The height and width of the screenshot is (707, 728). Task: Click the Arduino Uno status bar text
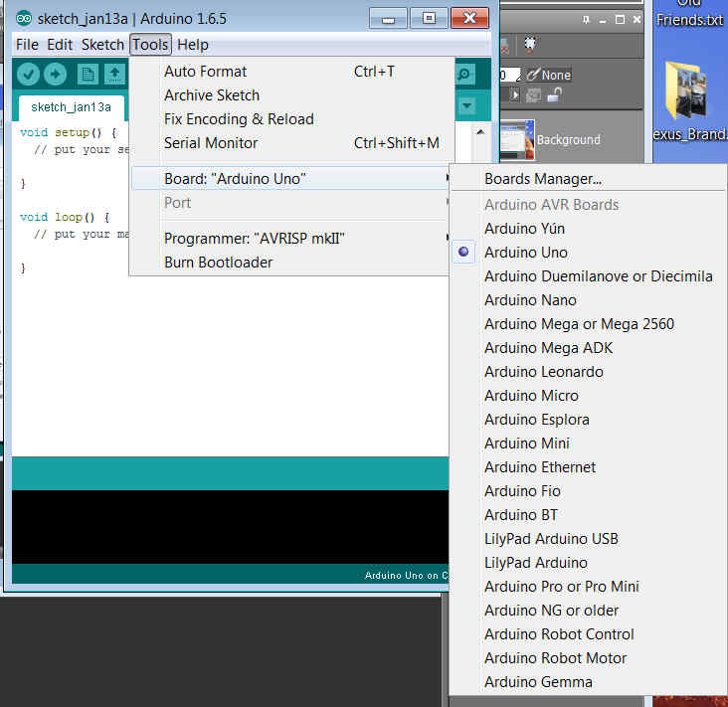click(x=406, y=575)
